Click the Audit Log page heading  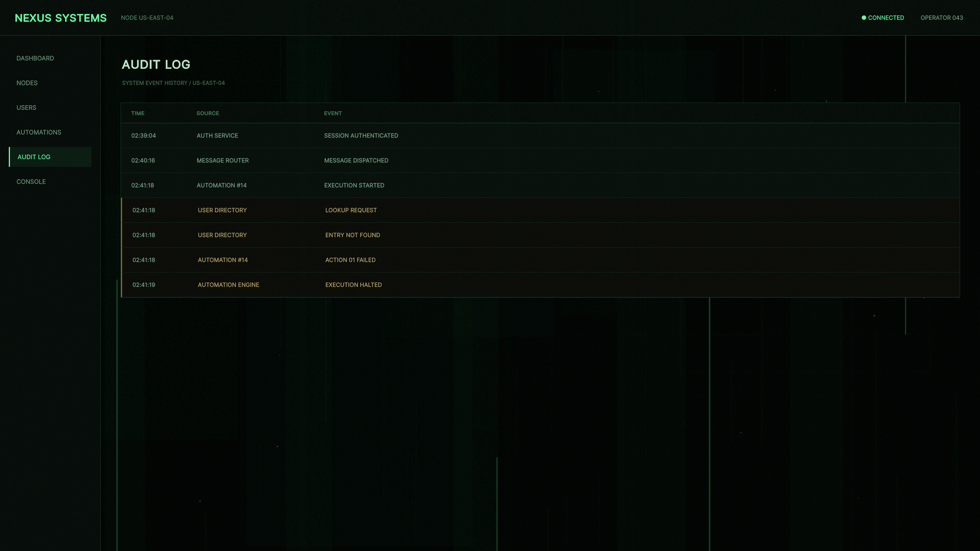pyautogui.click(x=156, y=64)
